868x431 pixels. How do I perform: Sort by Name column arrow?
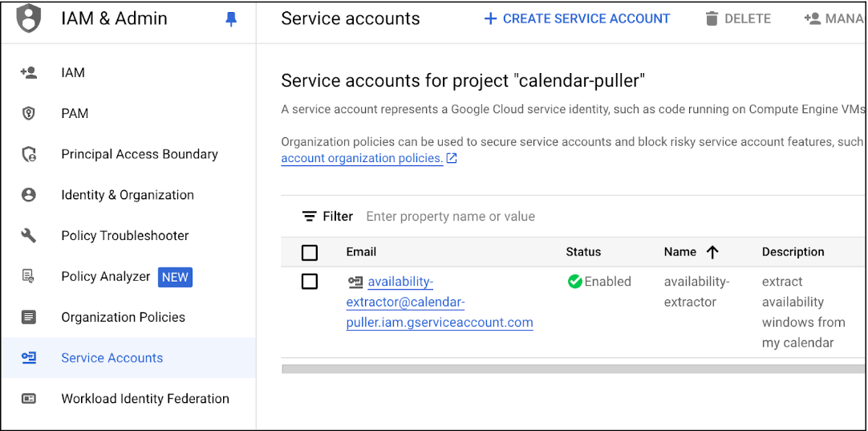[x=712, y=252]
